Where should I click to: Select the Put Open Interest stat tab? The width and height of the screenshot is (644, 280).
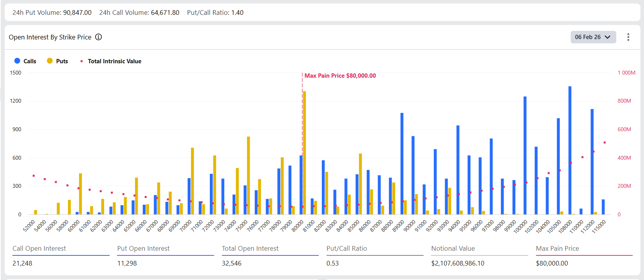click(144, 249)
